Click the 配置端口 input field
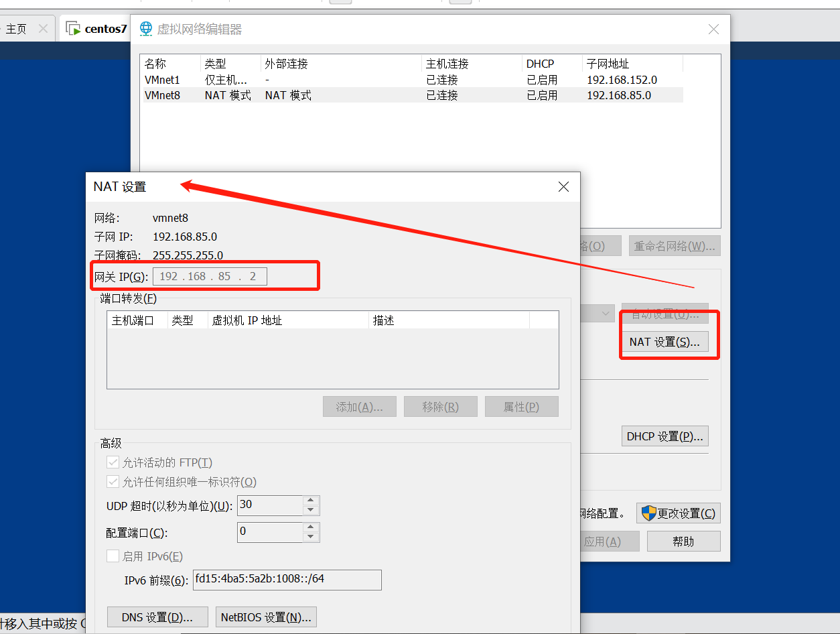 coord(271,532)
